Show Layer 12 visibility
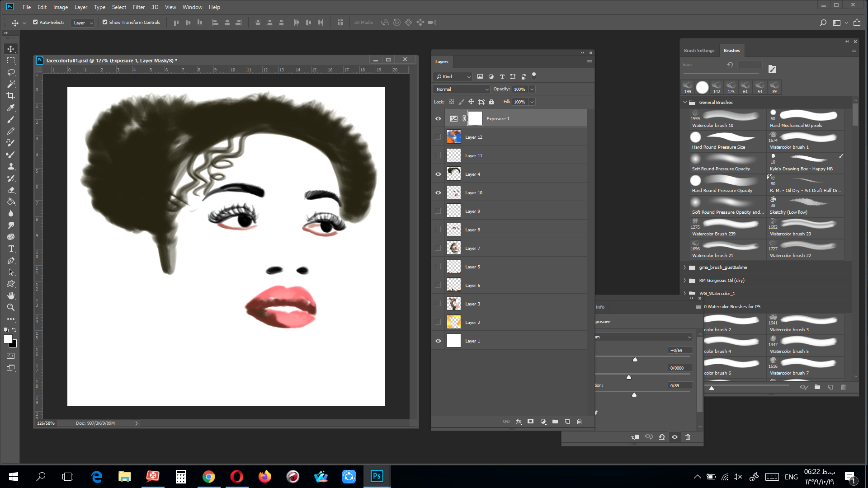Image resolution: width=868 pixels, height=488 pixels. [438, 137]
